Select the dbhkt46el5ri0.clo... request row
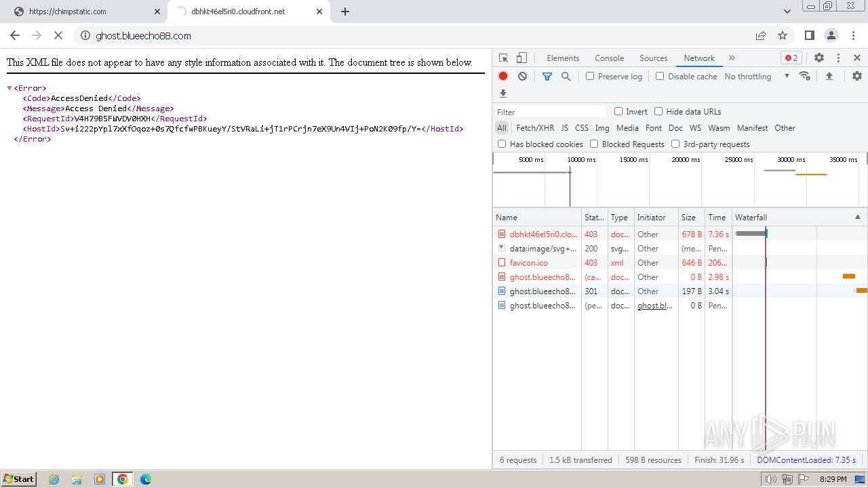Screen dimensions: 868x488 click(x=680, y=235)
